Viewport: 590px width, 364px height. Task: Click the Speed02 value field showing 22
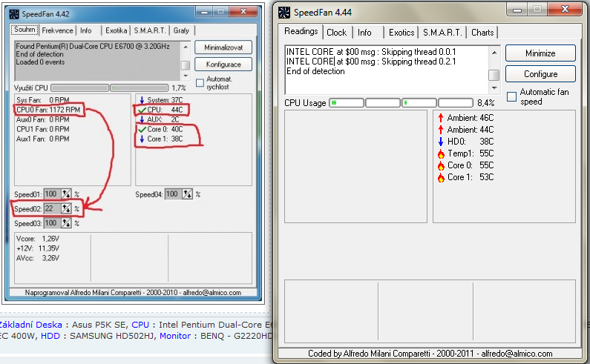[x=52, y=209]
